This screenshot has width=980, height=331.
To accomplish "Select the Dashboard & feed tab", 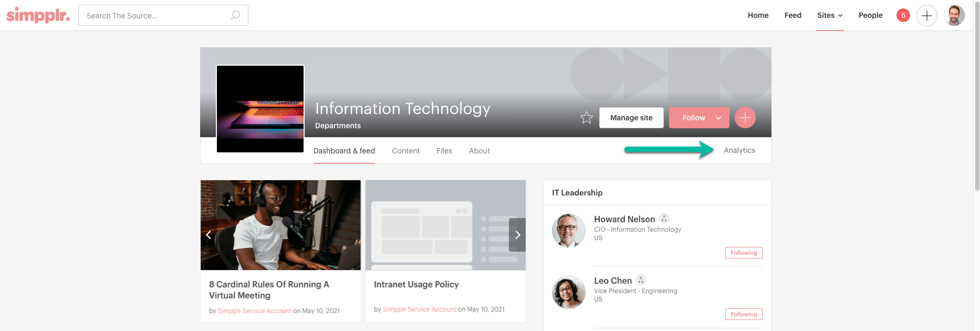I will (x=344, y=151).
